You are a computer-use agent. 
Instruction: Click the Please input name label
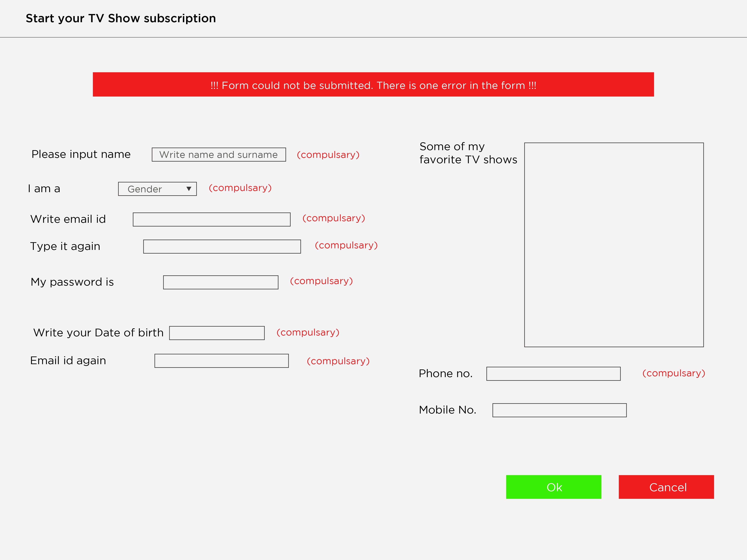click(x=81, y=154)
